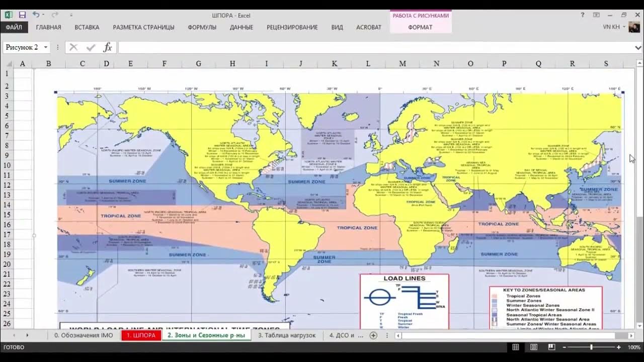Select sheet tab '2. Зоны и Сезонные р-ны'
This screenshot has width=644, height=362.
[x=206, y=335]
